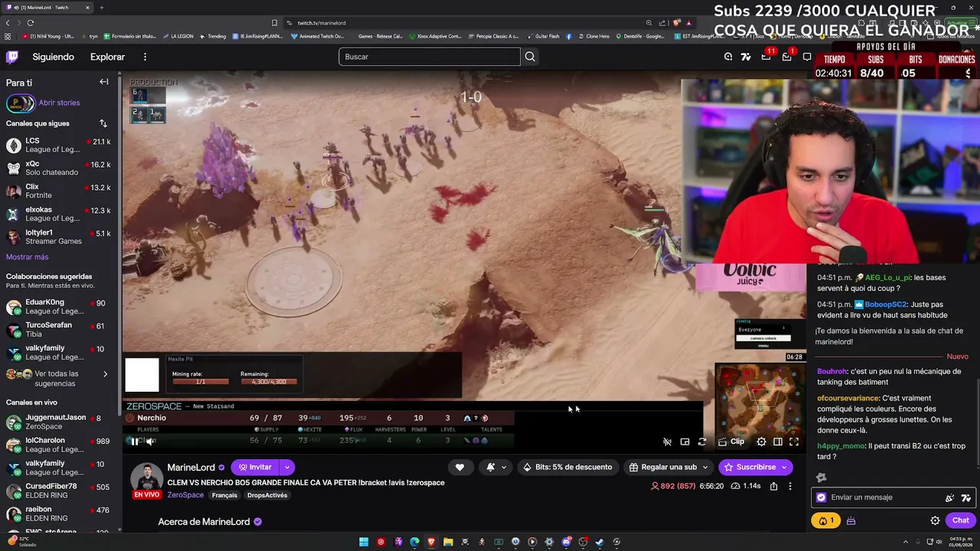Click Mostrar más under followed channels
Viewport: 980px width, 551px height.
click(x=28, y=257)
